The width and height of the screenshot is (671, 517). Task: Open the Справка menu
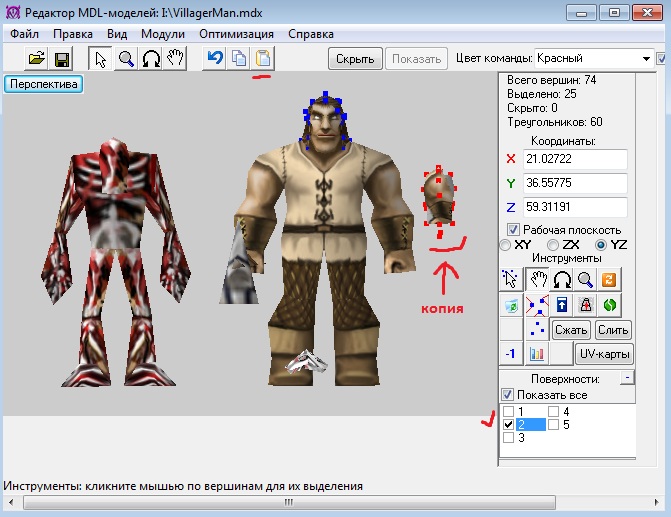point(311,34)
